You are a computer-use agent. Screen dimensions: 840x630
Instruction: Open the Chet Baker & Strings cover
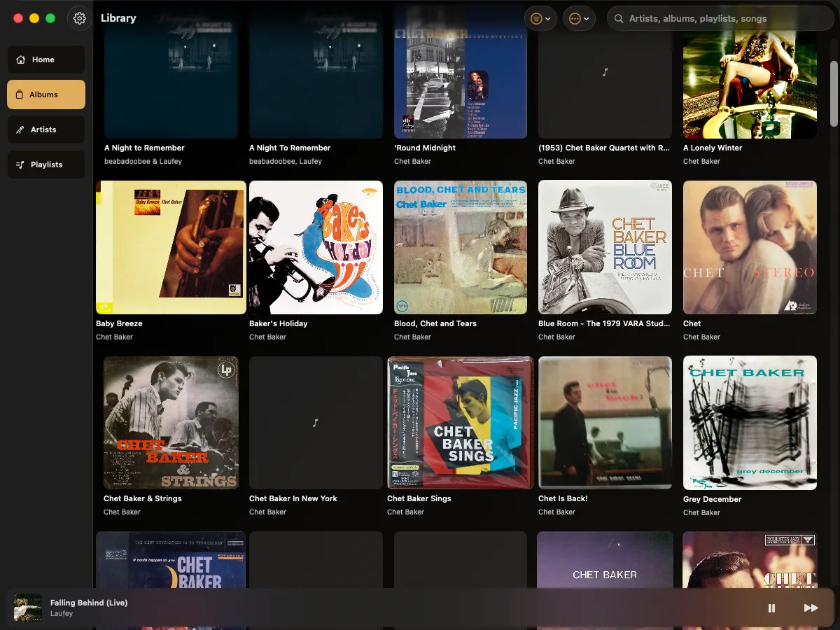(171, 423)
